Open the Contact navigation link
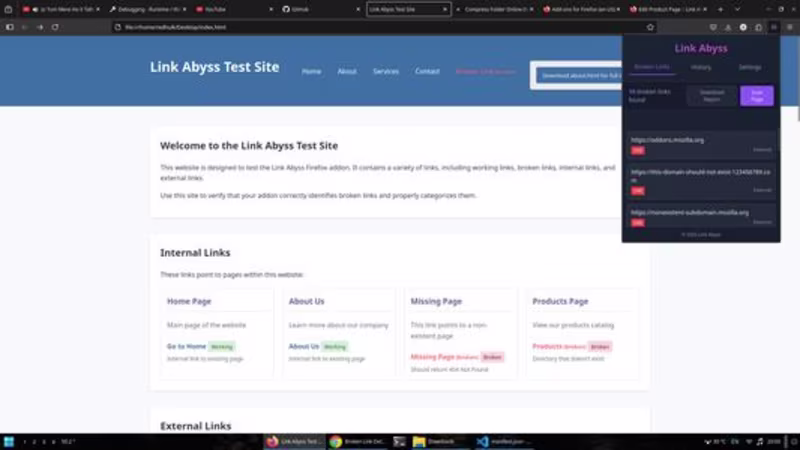 427,71
